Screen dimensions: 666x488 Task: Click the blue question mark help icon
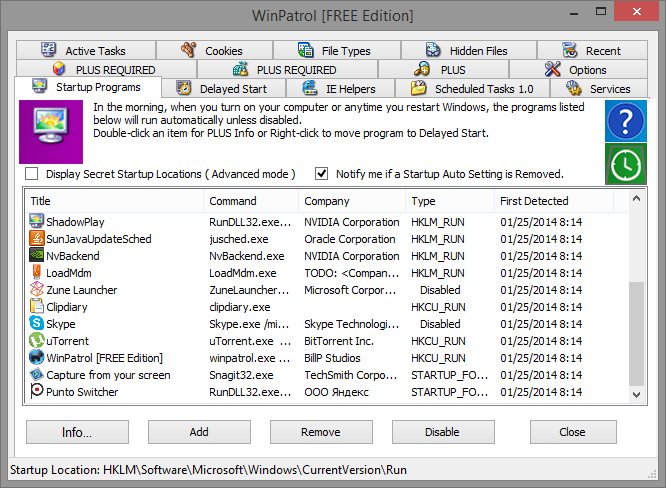coord(626,121)
